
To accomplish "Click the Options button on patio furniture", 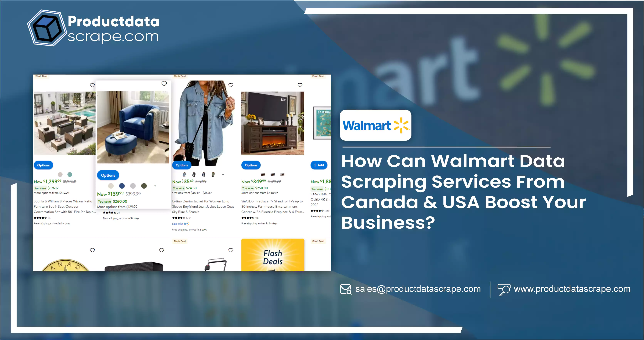I will (44, 165).
